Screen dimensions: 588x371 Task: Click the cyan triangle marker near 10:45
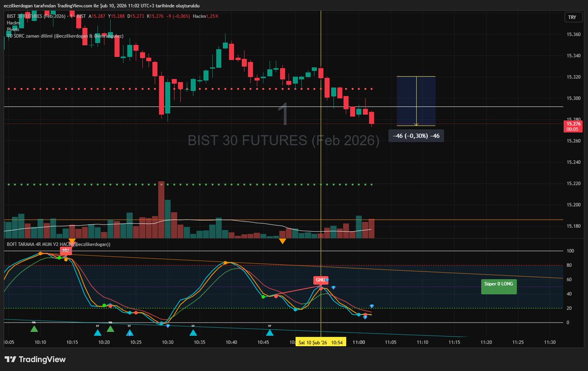(270, 332)
